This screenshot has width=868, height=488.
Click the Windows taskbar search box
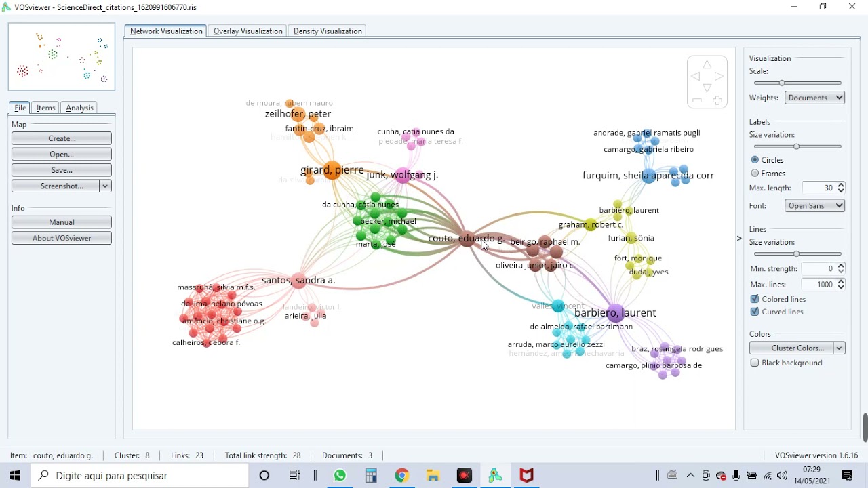[x=140, y=476]
